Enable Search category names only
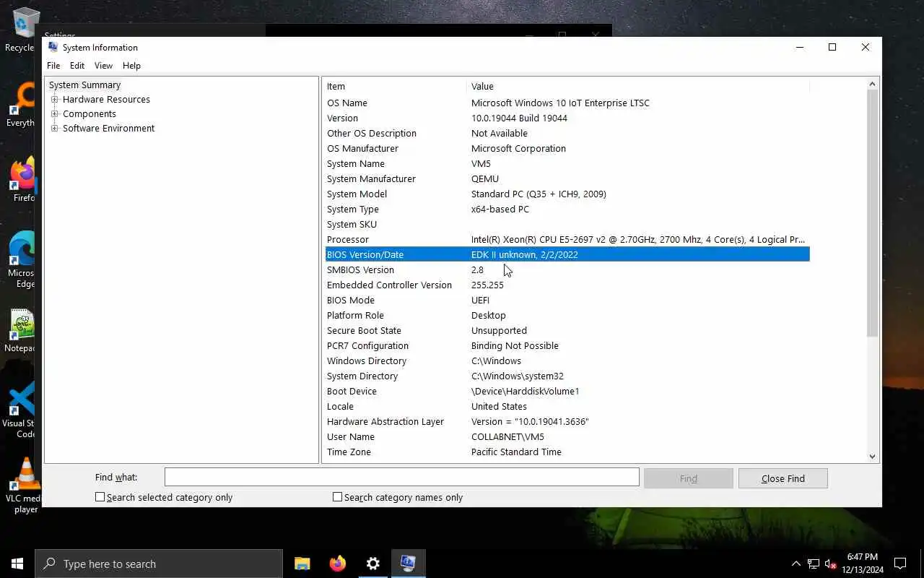This screenshot has height=578, width=924. 337,497
